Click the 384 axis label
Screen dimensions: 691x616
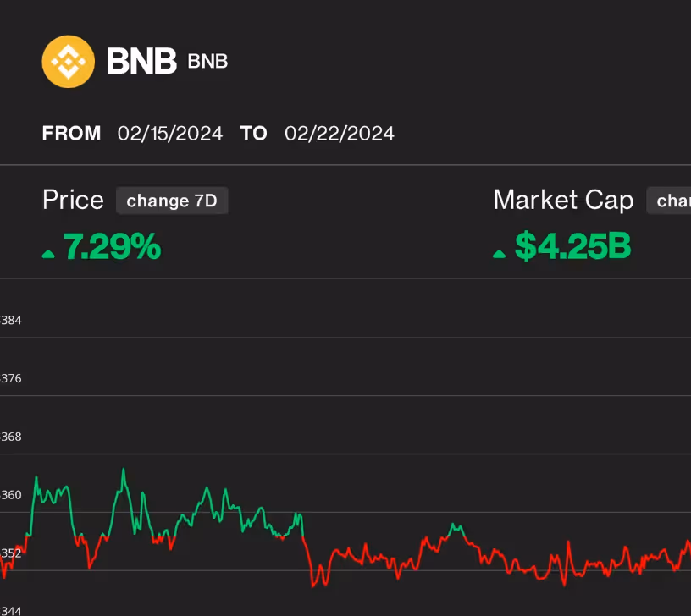(x=11, y=321)
